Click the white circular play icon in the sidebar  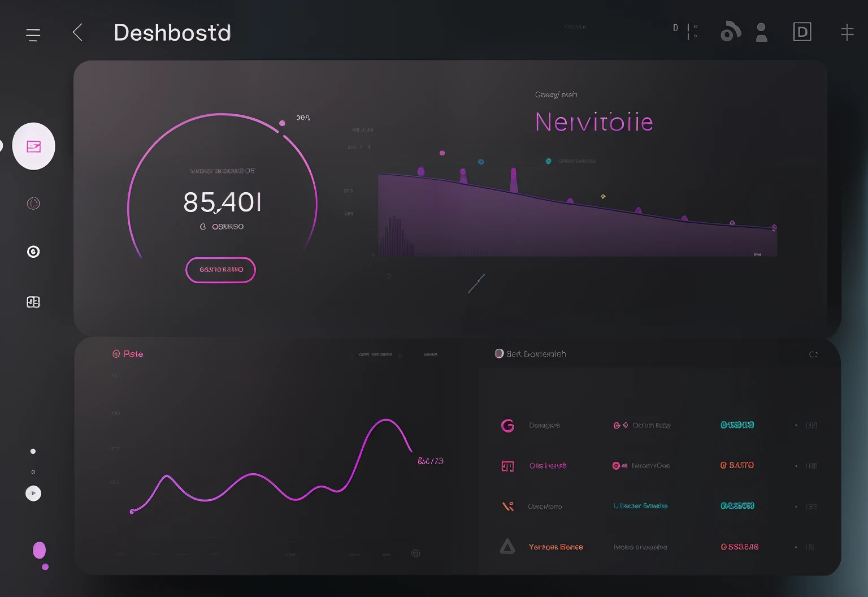pyautogui.click(x=33, y=494)
